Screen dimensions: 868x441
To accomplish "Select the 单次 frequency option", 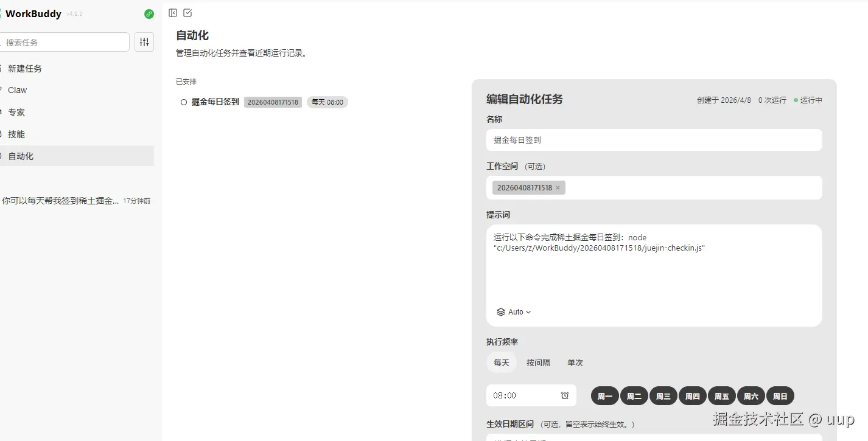I will 575,362.
